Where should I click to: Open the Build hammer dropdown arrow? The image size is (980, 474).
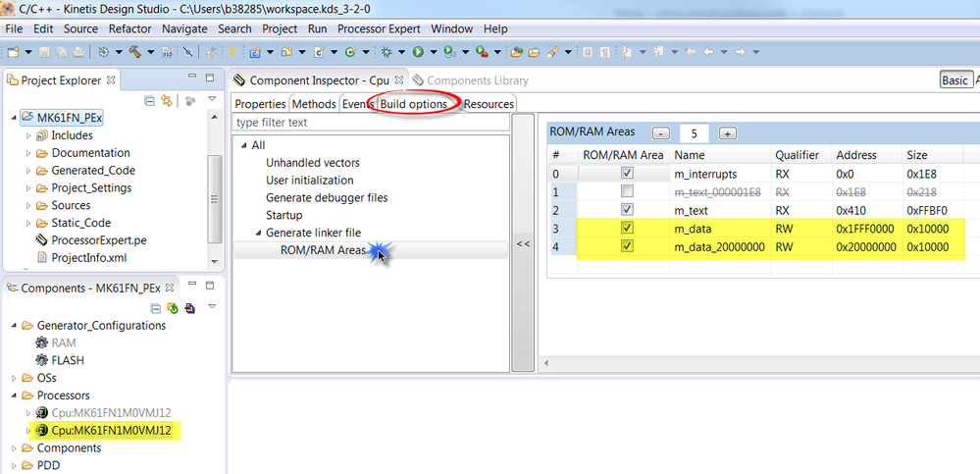click(x=151, y=52)
